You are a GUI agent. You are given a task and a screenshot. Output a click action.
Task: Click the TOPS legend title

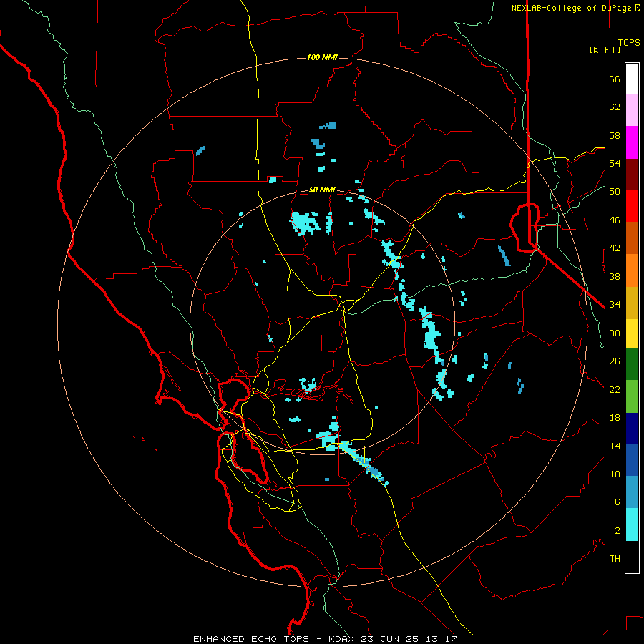629,43
